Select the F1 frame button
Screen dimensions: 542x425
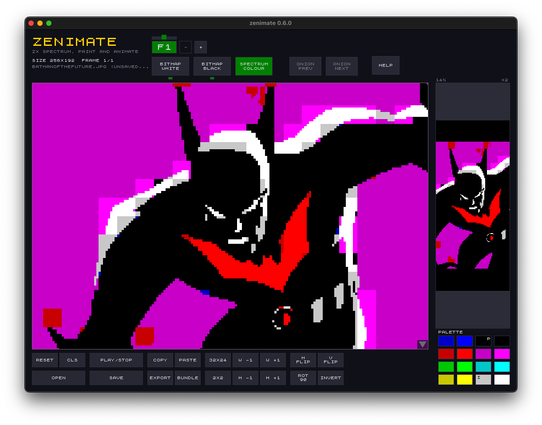164,47
